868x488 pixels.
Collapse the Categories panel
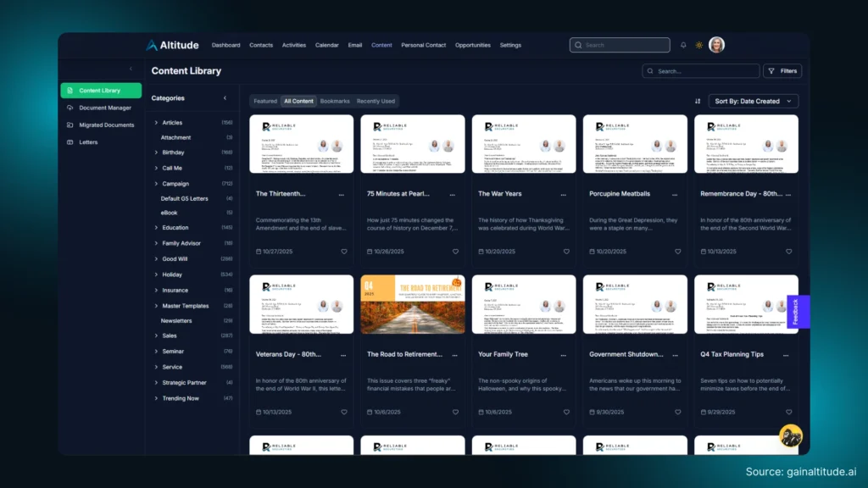coord(225,98)
